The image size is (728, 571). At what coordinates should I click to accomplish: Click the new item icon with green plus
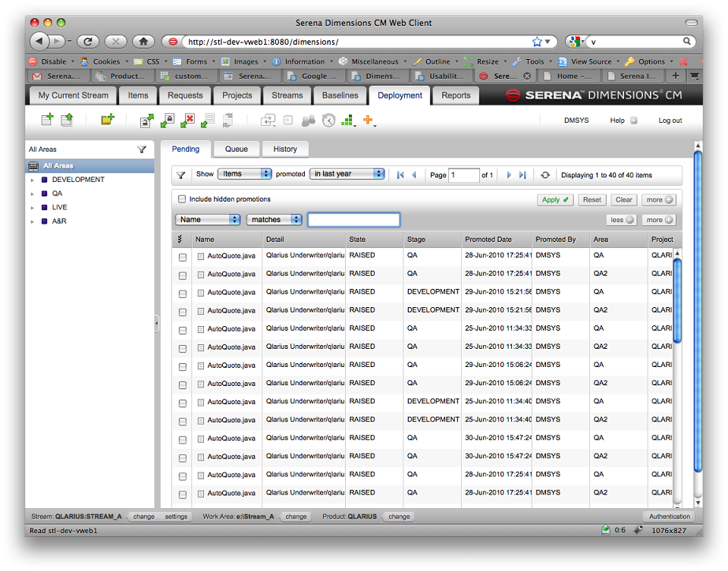47,120
